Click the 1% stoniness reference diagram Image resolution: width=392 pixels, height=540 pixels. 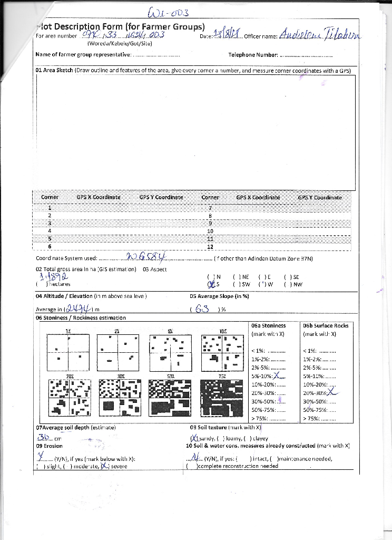(x=68, y=353)
